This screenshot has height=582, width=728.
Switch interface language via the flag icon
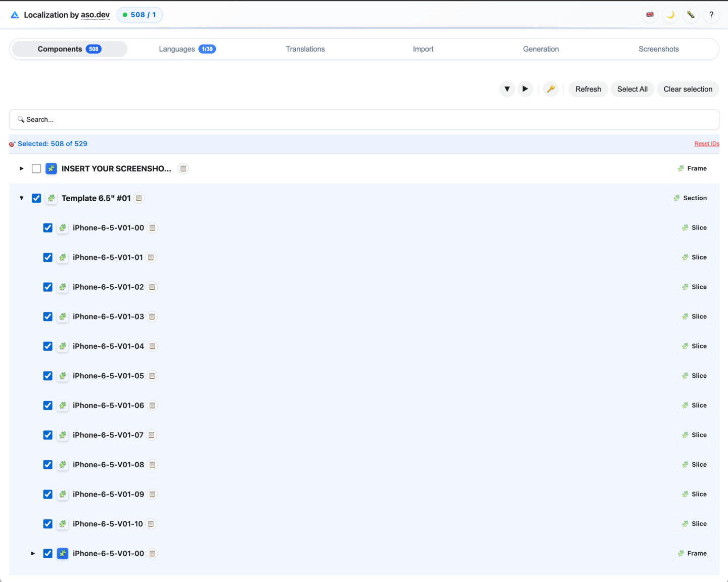coord(650,15)
